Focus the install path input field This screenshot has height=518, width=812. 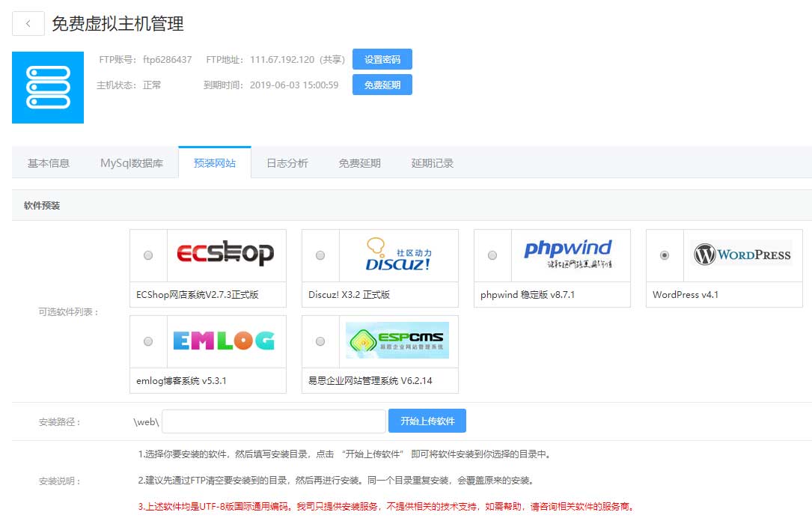pyautogui.click(x=274, y=421)
